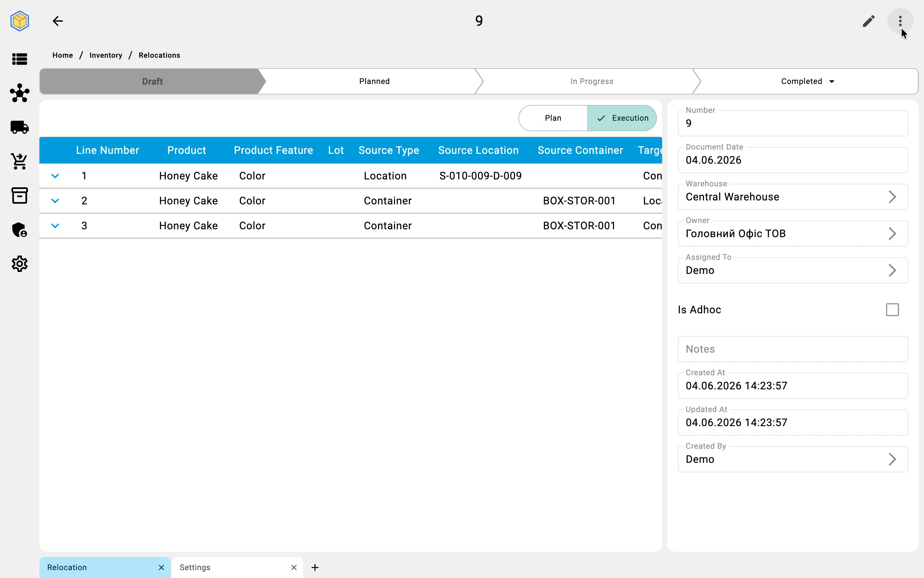The image size is (924, 578).
Task: Expand line number 1 row
Action: 55,176
